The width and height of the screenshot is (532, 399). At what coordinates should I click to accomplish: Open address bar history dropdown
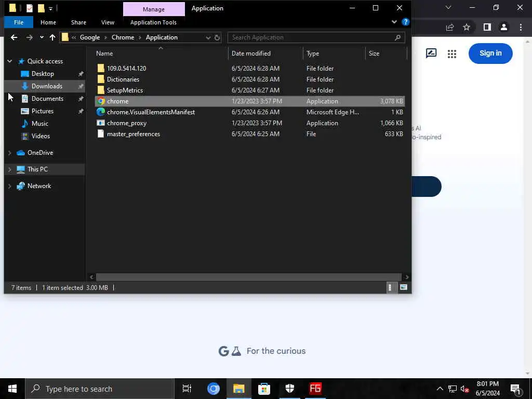coord(208,37)
